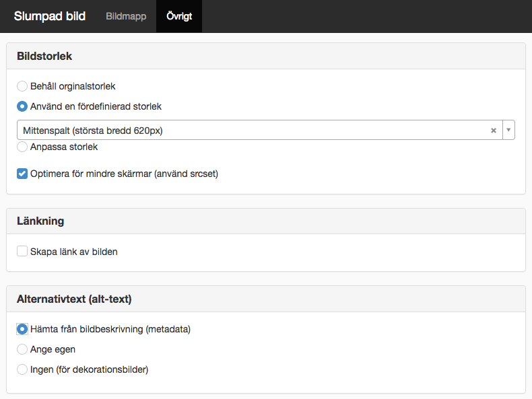Open the Övrigt tab
This screenshot has height=399, width=532.
coord(179,16)
